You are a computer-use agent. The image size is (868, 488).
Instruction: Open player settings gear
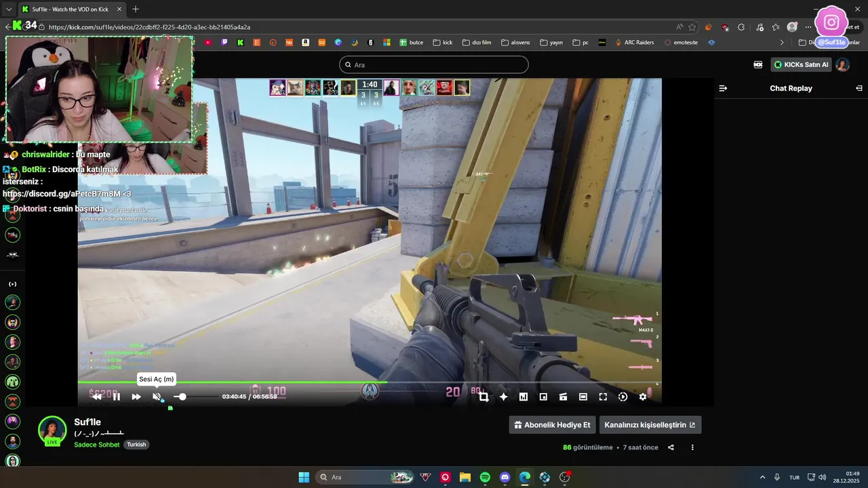643,397
